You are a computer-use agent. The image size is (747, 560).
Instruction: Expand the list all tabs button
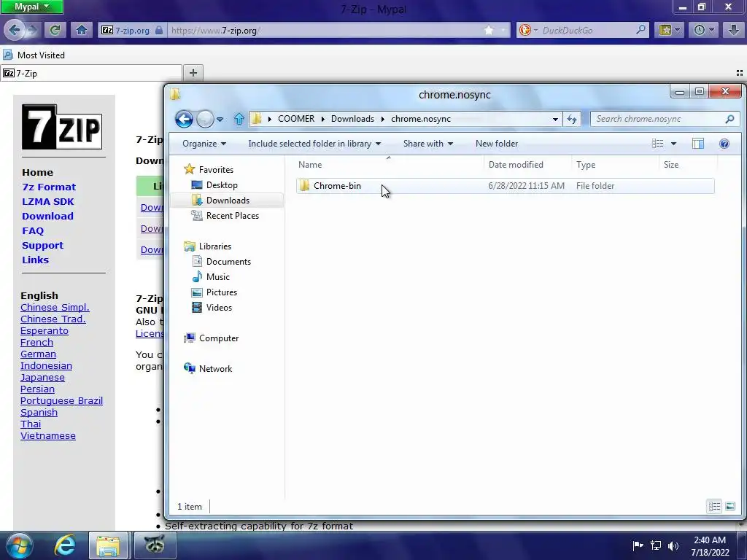point(740,73)
